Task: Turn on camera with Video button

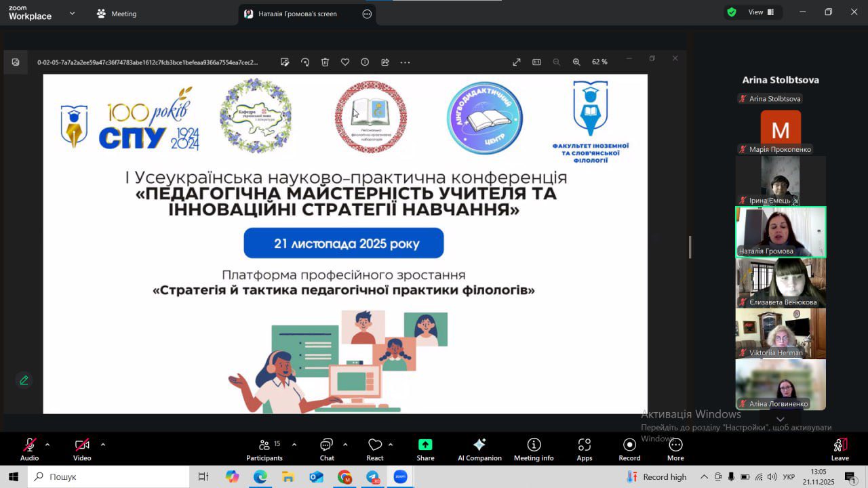Action: tap(82, 449)
